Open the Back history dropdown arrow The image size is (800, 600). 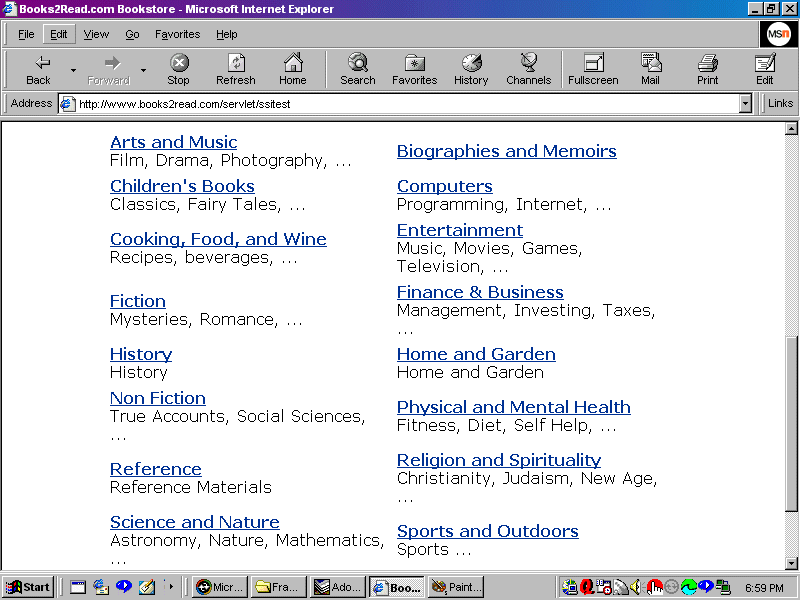[x=73, y=70]
